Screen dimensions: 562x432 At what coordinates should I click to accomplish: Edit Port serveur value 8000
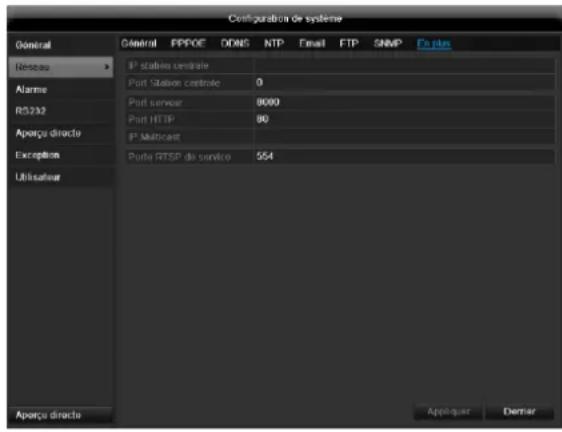[404, 103]
